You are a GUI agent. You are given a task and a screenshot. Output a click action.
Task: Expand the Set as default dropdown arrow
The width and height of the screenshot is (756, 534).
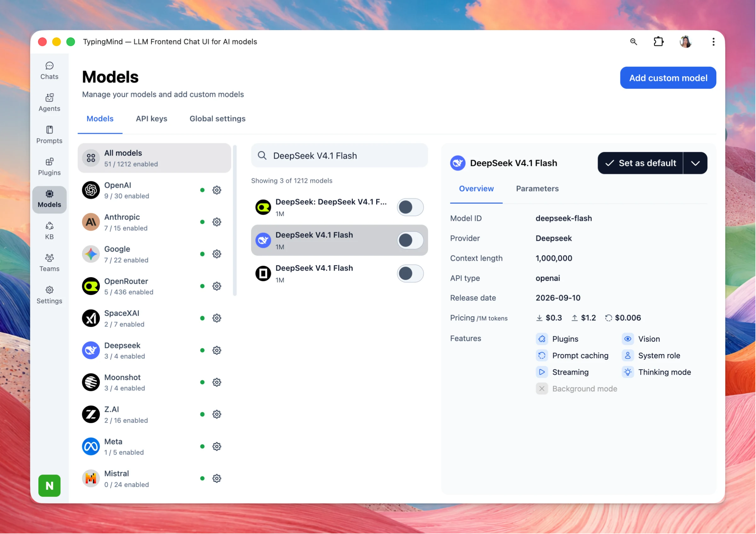(696, 163)
